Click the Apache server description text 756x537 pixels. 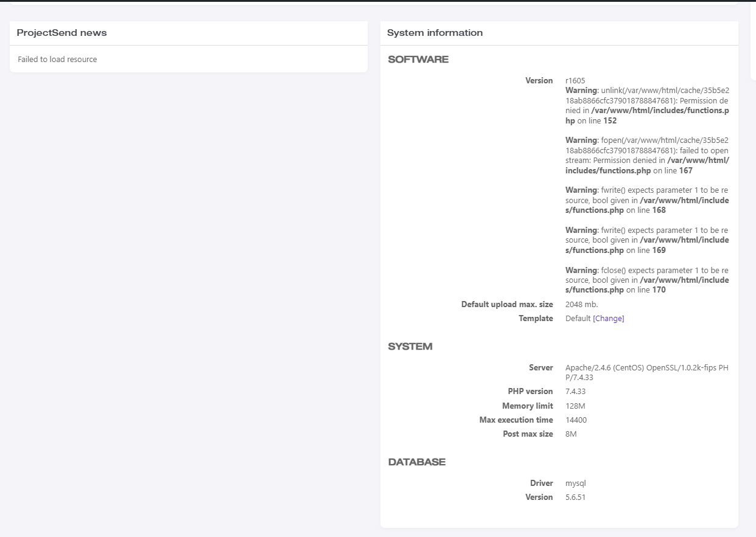tap(646, 372)
